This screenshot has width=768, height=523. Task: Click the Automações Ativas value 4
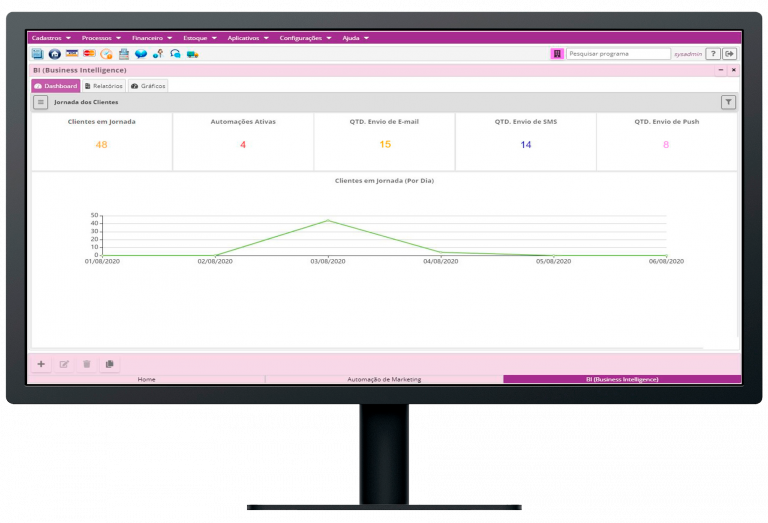click(243, 144)
